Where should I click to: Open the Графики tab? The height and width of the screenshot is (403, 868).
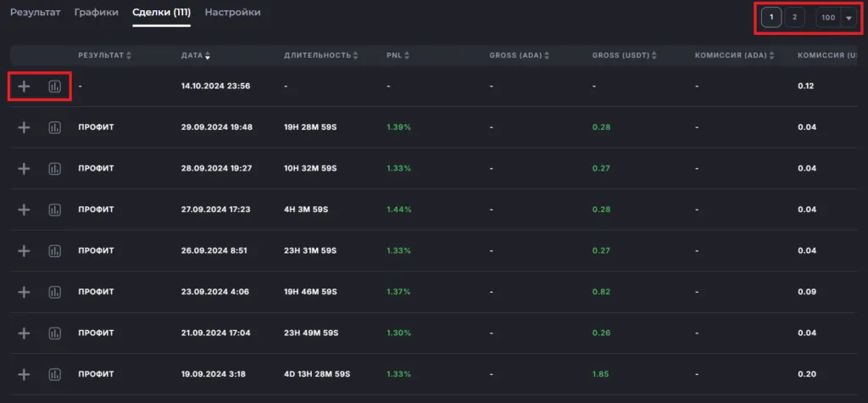click(96, 13)
